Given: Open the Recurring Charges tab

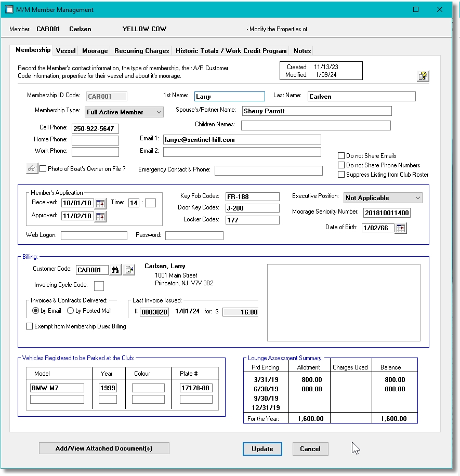Looking at the screenshot, I should coord(141,51).
